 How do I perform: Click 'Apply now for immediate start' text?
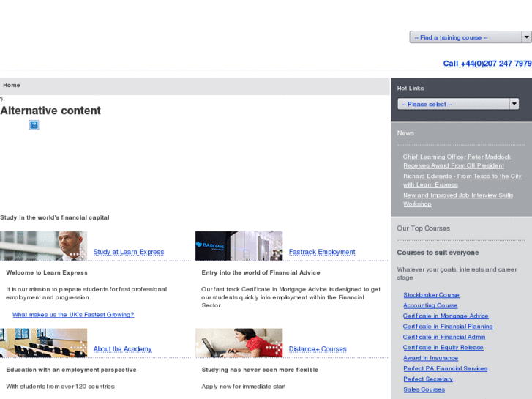click(x=244, y=387)
